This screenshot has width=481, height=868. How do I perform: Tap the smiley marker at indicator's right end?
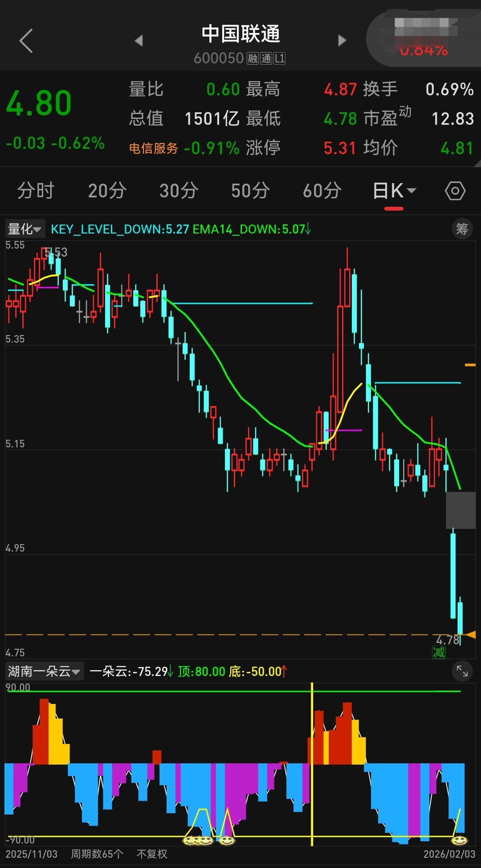click(459, 840)
